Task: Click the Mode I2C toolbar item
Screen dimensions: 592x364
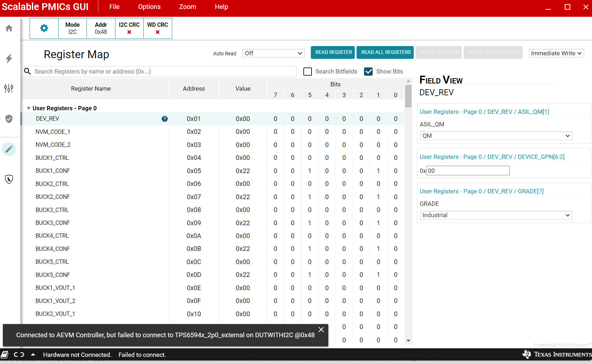Action: tap(73, 28)
